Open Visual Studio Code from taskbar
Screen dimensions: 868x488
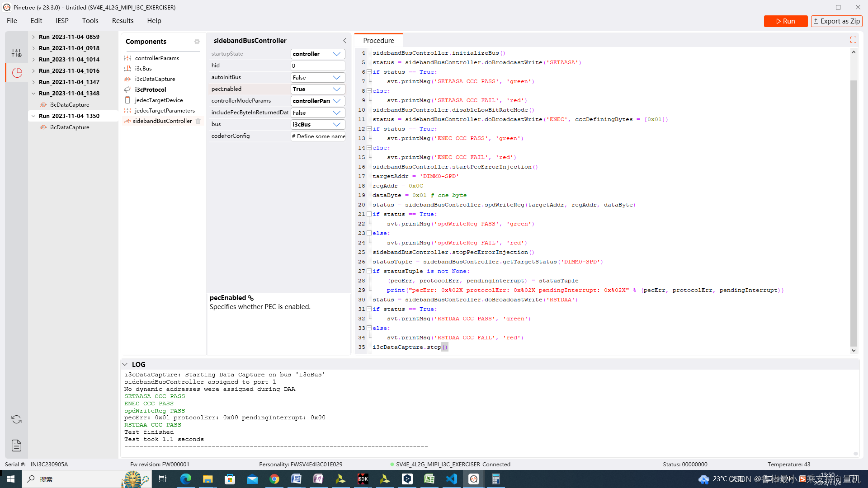(x=452, y=479)
